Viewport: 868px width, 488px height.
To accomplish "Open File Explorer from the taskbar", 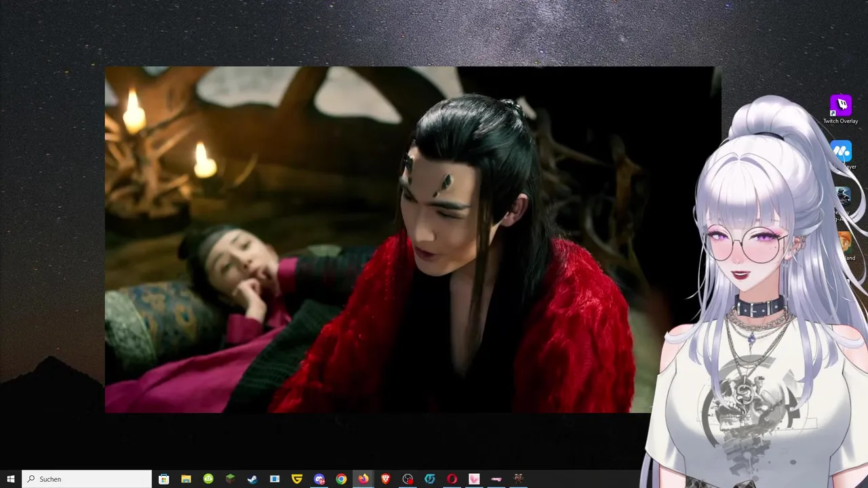I will [186, 479].
